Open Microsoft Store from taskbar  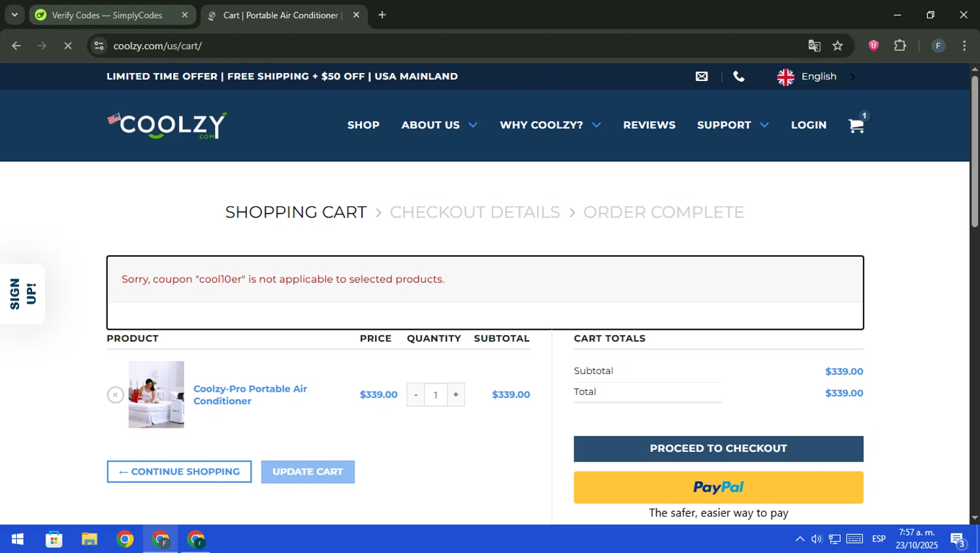coord(54,539)
